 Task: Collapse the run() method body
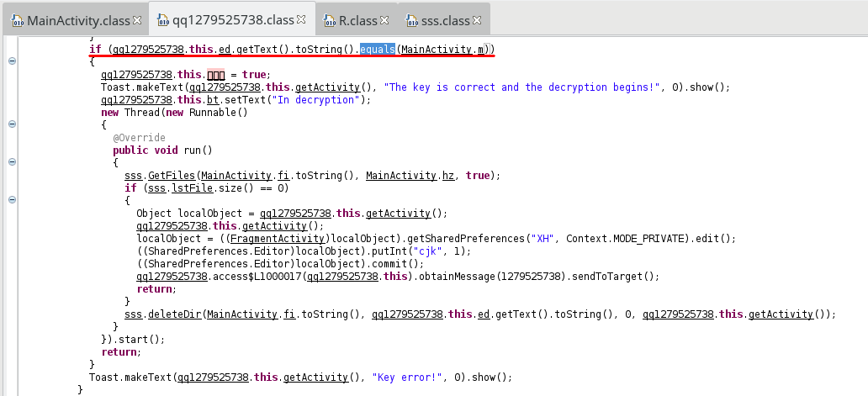point(12,162)
